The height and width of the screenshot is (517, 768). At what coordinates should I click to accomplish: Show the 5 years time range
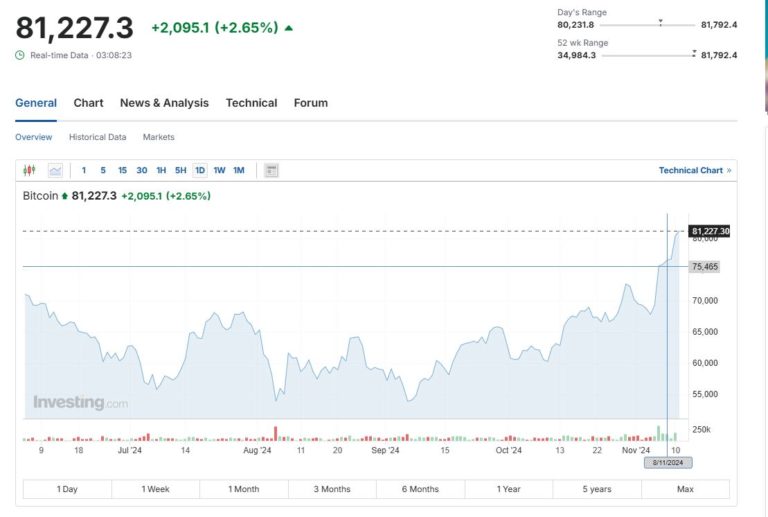pos(597,489)
